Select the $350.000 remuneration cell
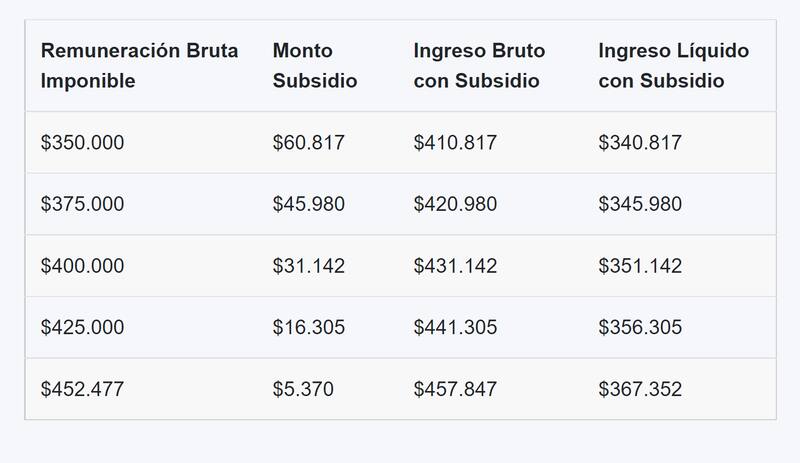Image resolution: width=800 pixels, height=463 pixels. click(x=82, y=143)
